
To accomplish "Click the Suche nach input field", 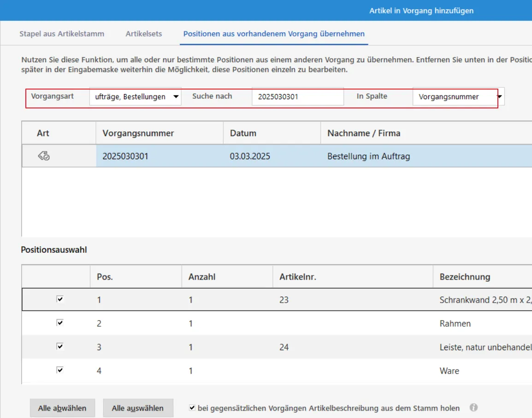I will click(x=297, y=97).
